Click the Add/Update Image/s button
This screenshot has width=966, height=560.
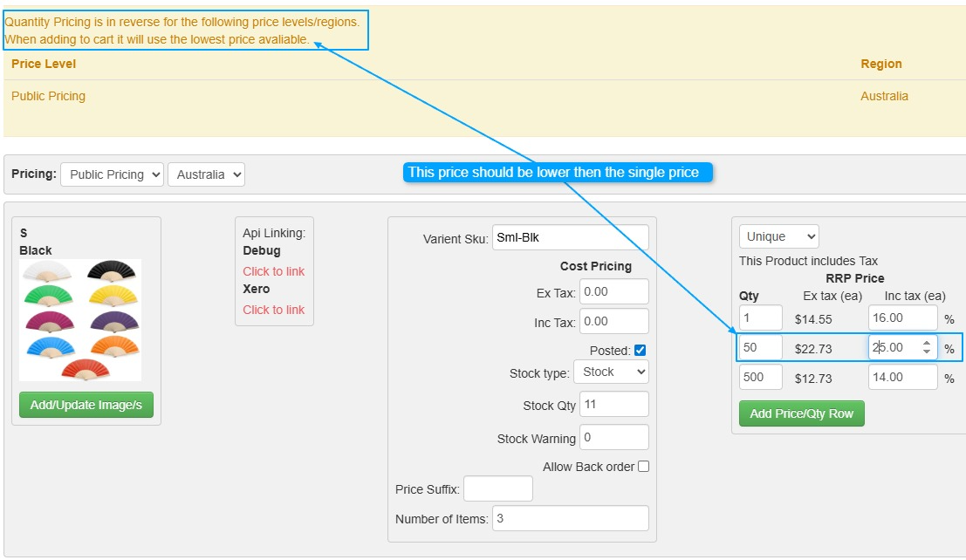(86, 405)
